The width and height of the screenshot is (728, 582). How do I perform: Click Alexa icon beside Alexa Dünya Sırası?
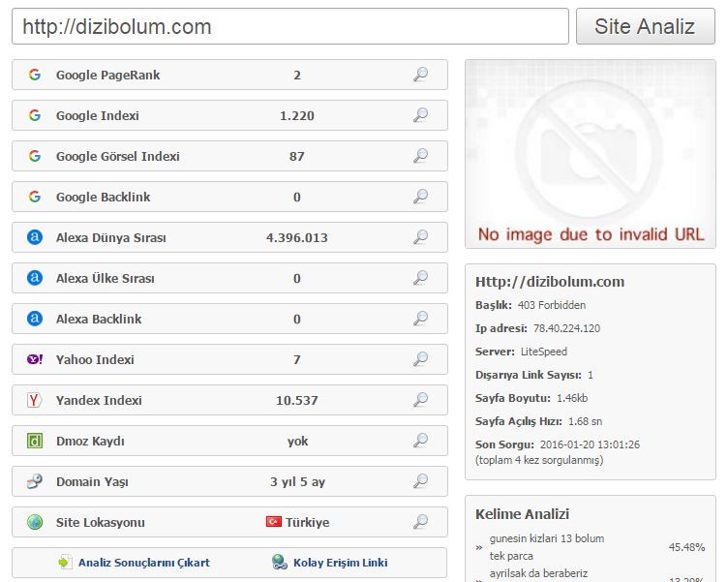click(x=35, y=237)
